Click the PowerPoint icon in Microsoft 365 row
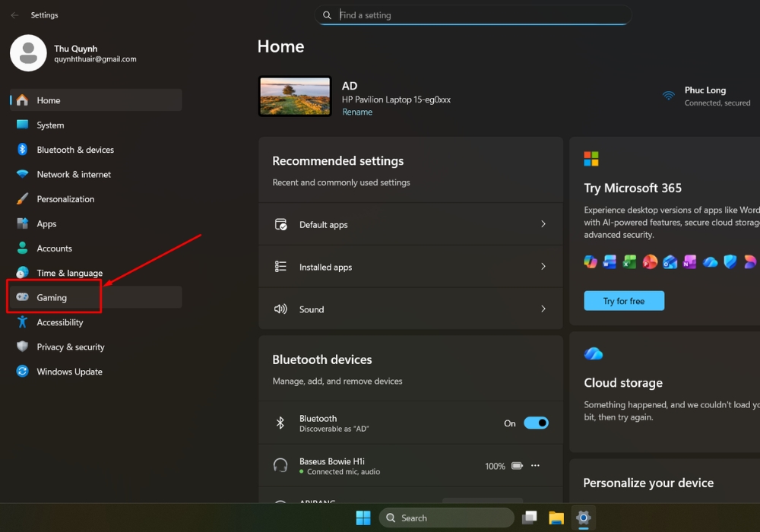The width and height of the screenshot is (760, 532). click(650, 261)
